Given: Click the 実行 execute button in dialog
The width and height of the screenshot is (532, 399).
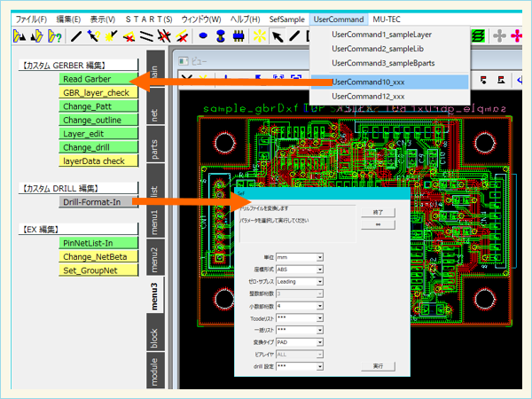Looking at the screenshot, I should tap(378, 365).
